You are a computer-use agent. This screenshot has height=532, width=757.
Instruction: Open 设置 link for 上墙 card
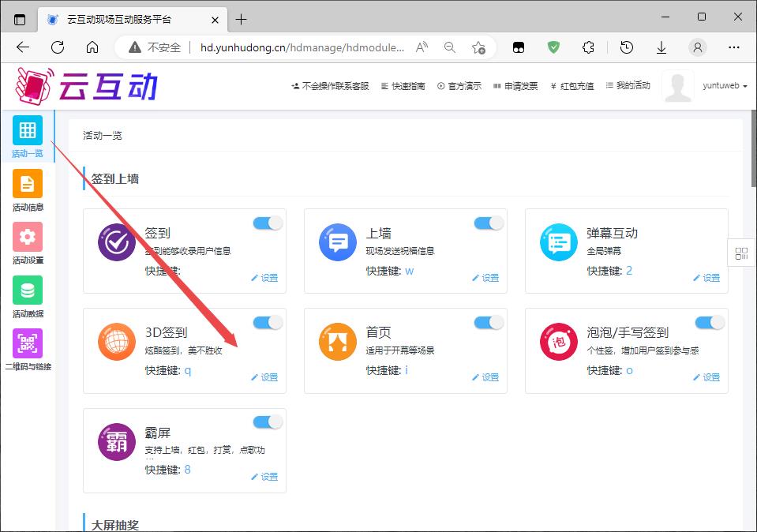(485, 278)
